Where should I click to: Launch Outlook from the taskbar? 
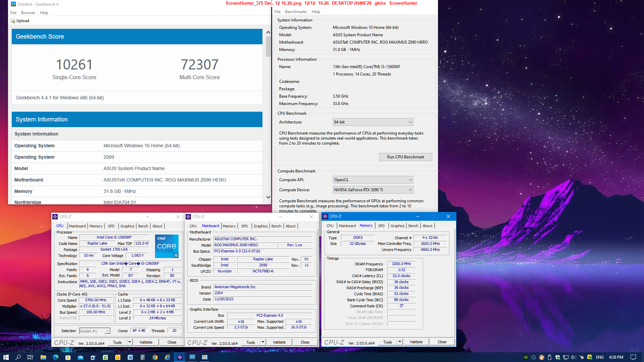[x=118, y=357]
